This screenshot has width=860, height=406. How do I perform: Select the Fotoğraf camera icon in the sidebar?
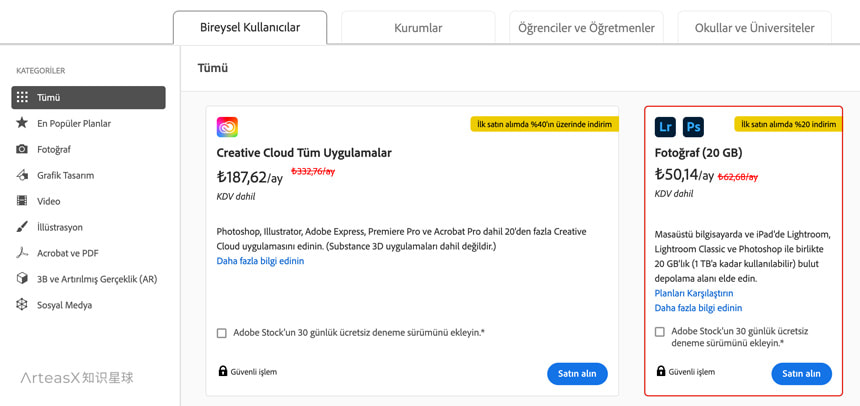pyautogui.click(x=22, y=149)
